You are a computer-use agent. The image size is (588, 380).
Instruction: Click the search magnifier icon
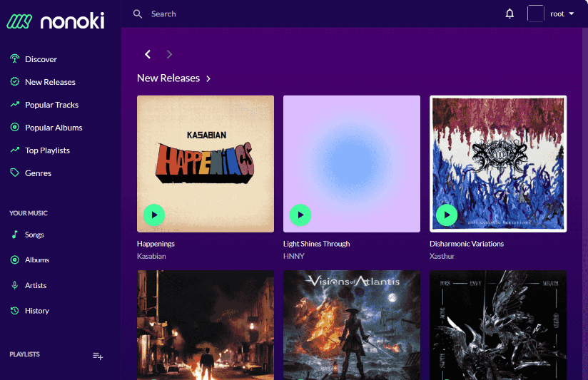[x=138, y=14]
